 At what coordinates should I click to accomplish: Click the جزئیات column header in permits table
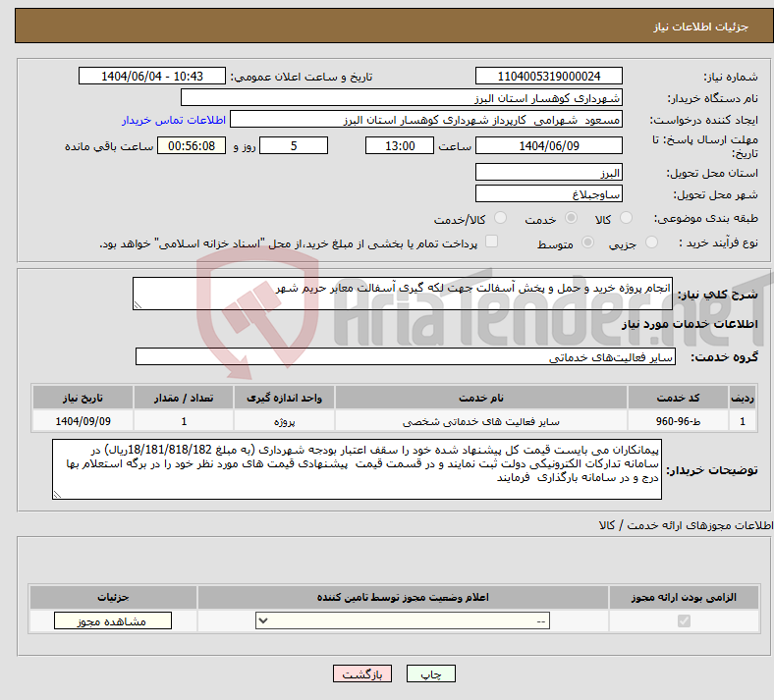[113, 597]
